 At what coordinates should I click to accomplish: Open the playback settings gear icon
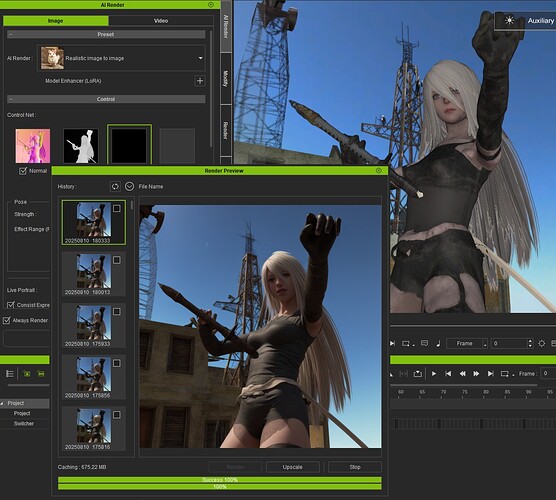coord(541,343)
